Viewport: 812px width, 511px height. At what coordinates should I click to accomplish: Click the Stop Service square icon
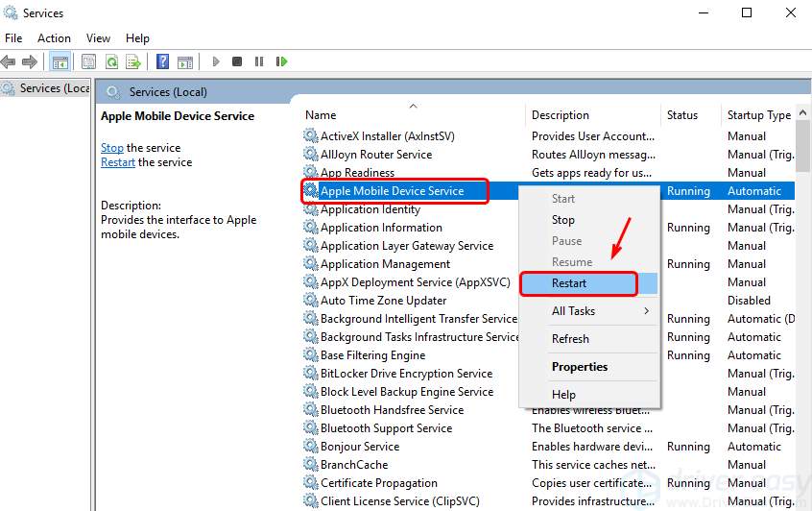coord(237,61)
